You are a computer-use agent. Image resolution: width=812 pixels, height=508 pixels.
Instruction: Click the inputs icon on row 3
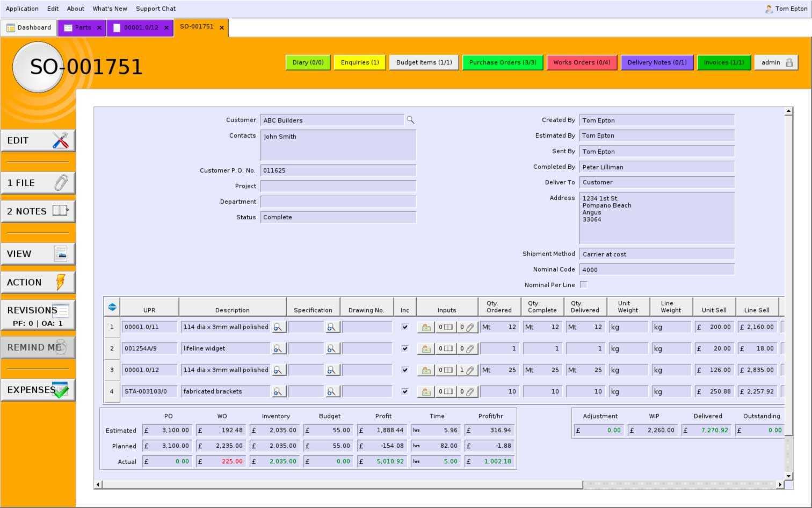(x=426, y=370)
